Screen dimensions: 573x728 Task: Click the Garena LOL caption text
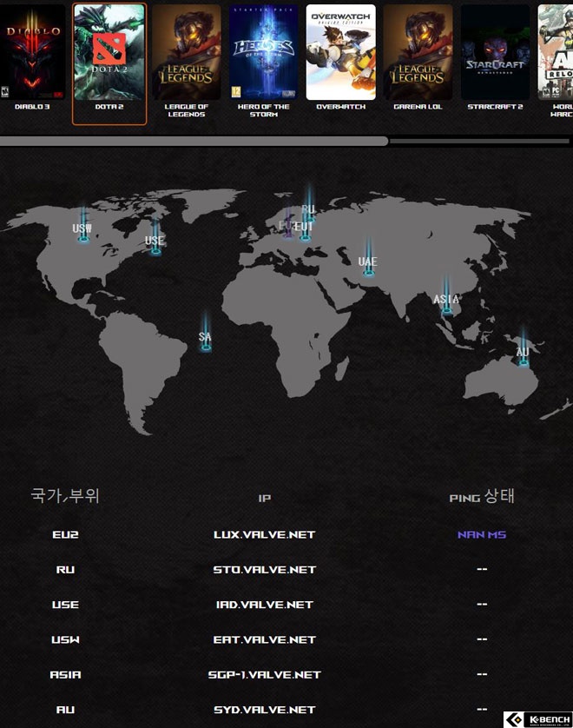418,107
